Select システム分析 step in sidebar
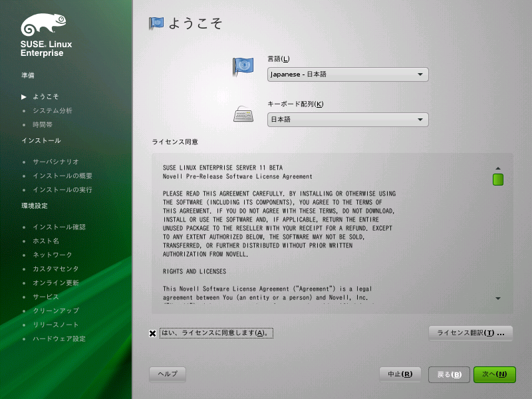This screenshot has height=399, width=532. click(53, 110)
